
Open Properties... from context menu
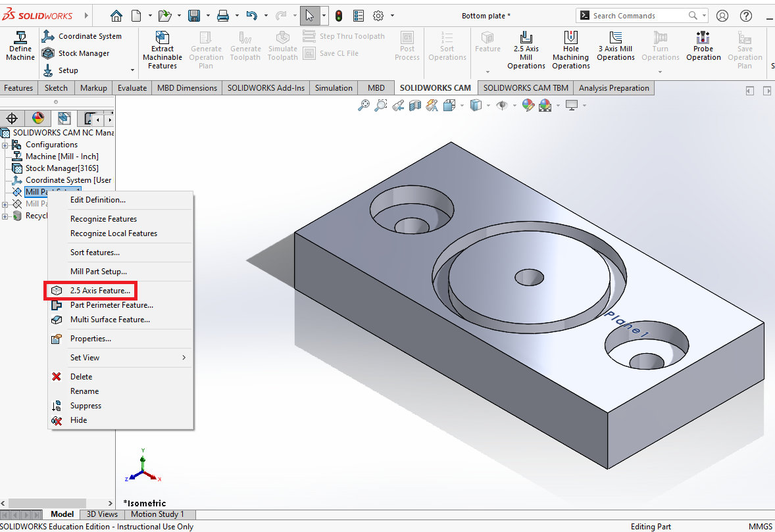click(120, 339)
